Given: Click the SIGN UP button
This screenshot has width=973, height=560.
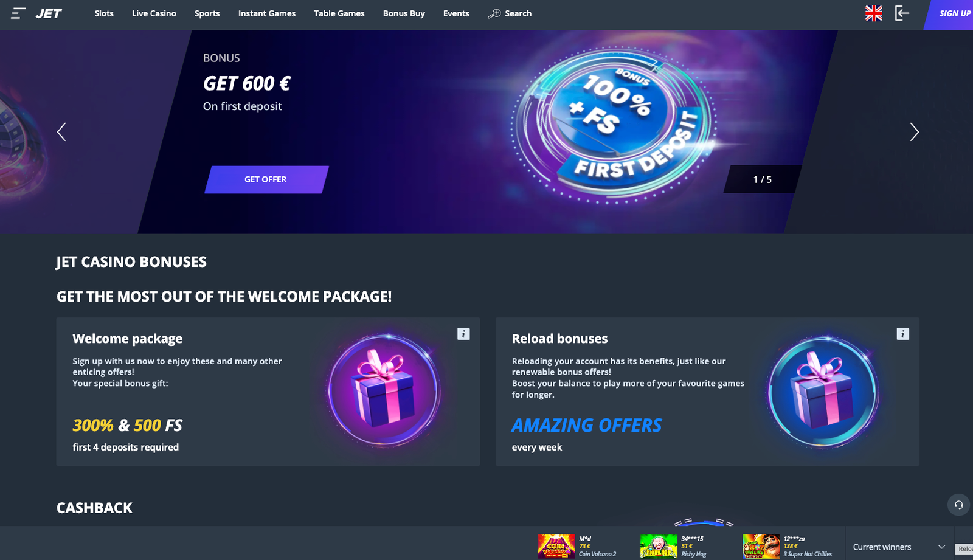Looking at the screenshot, I should [x=952, y=13].
